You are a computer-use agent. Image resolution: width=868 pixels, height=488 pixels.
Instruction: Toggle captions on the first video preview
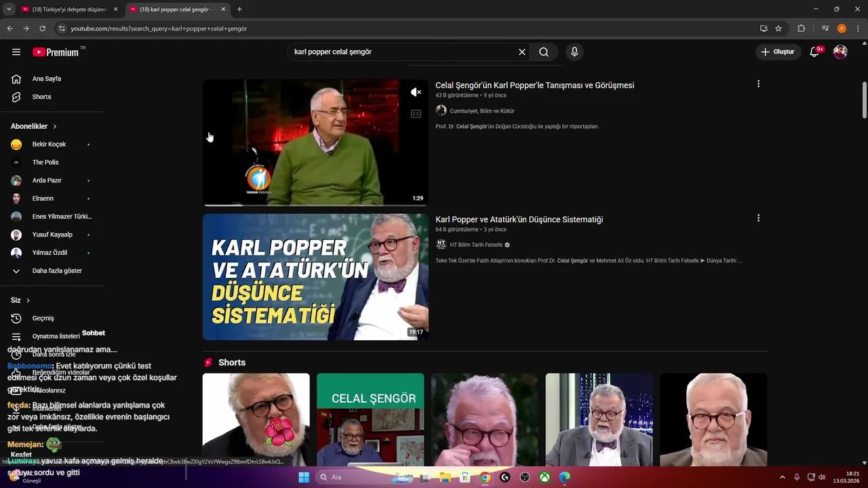tap(416, 114)
